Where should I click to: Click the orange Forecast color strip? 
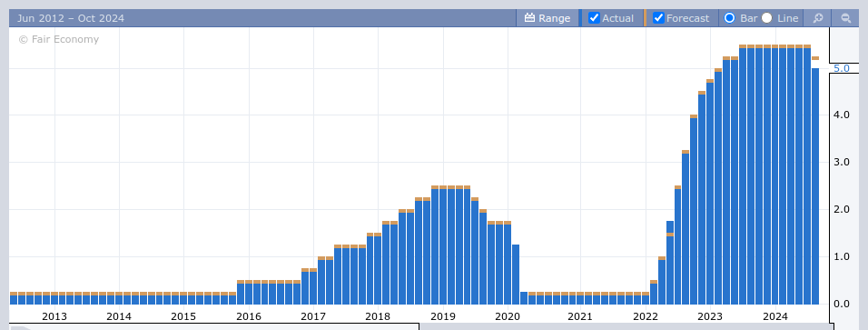[x=645, y=18]
